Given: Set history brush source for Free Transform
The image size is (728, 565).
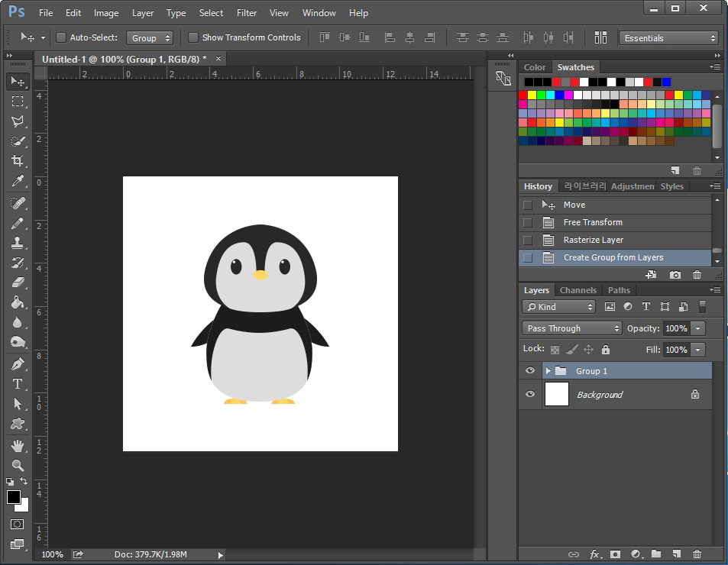Looking at the screenshot, I should click(527, 223).
